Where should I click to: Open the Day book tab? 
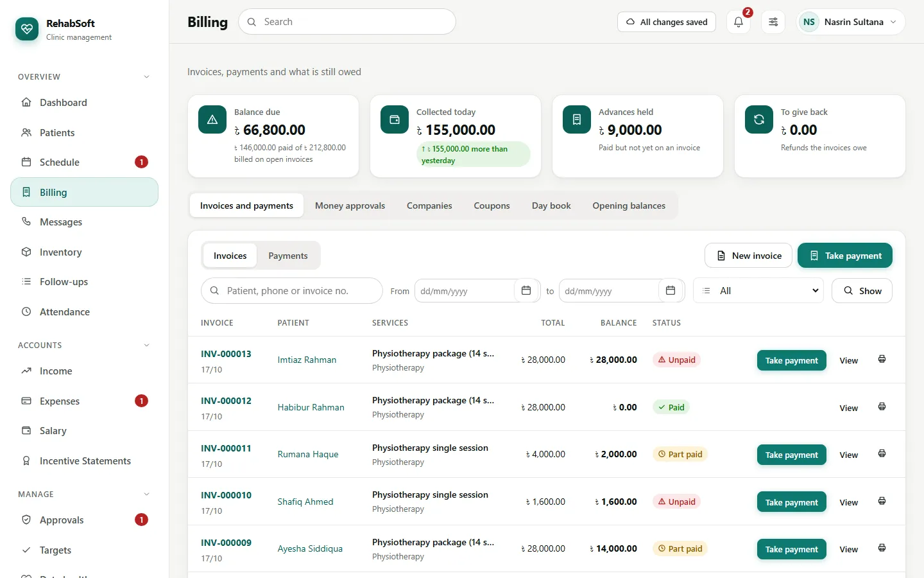(x=551, y=206)
